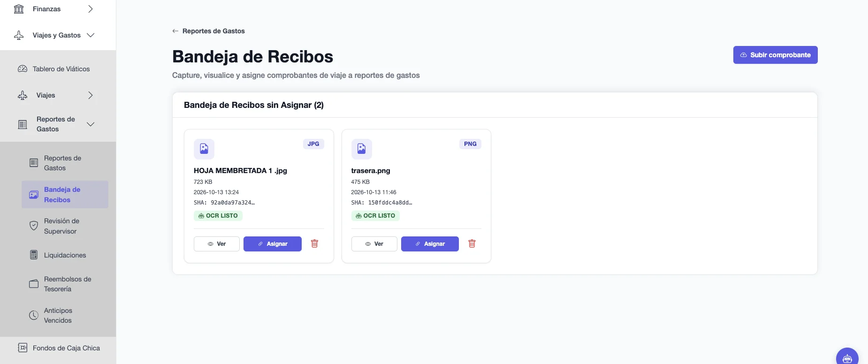The image size is (868, 364).
Task: View the trasera.png receipt
Action: tap(374, 244)
